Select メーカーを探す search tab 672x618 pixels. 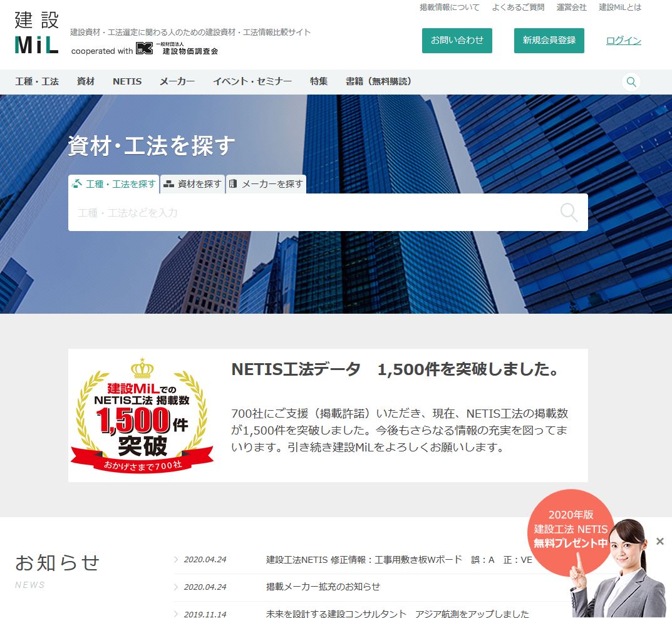[x=266, y=184]
